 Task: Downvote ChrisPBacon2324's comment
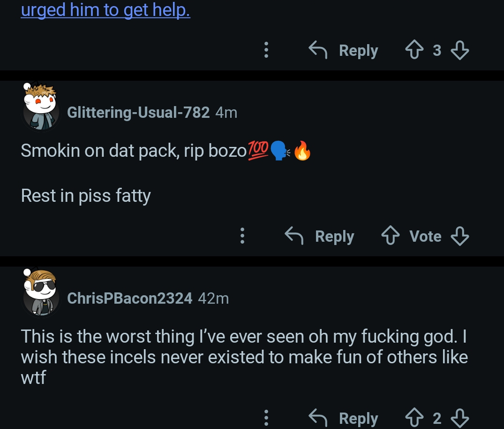(460, 418)
